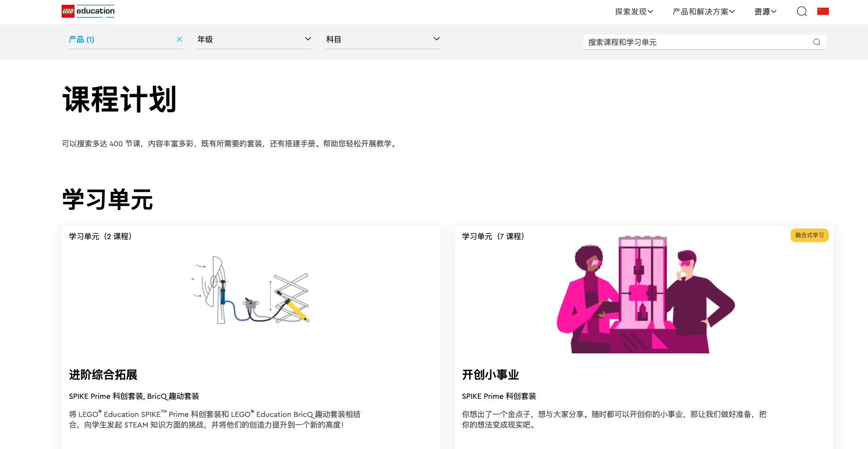Click the search icon in the course search bar
The width and height of the screenshot is (868, 449).
click(x=817, y=42)
